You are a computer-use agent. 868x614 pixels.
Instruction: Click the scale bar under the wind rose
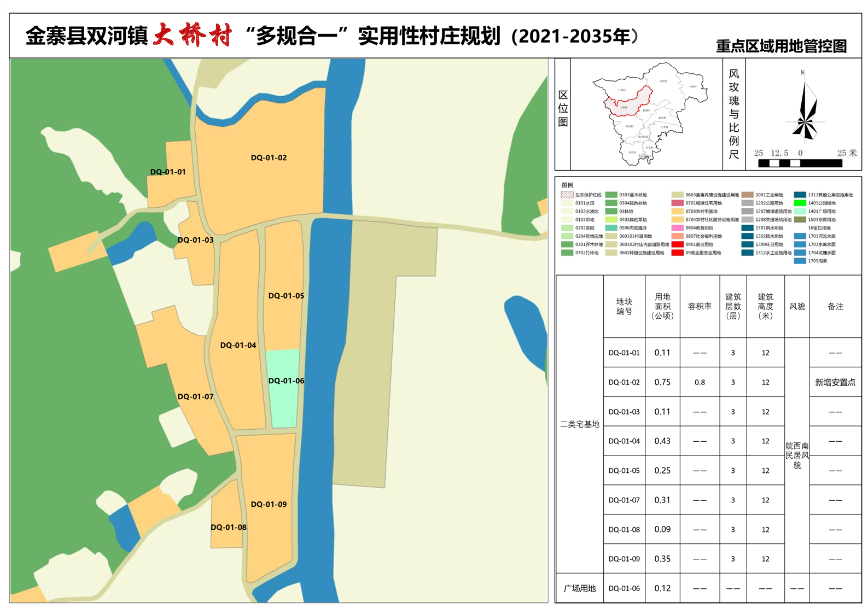pyautogui.click(x=800, y=163)
